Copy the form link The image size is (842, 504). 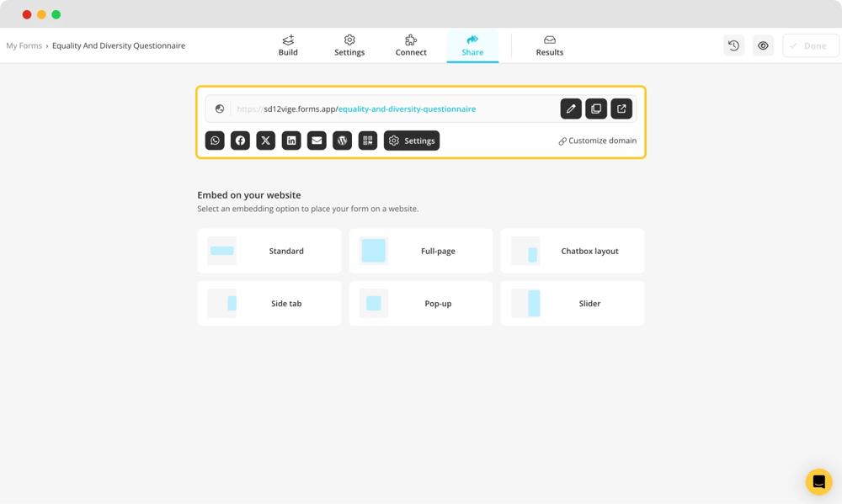(x=596, y=109)
